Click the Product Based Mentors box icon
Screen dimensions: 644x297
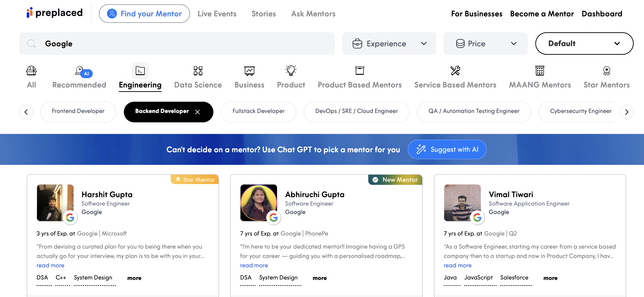click(359, 71)
